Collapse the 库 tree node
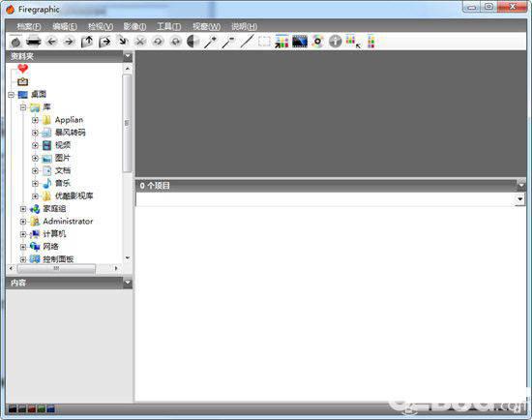Viewport: 532px width, 420px height. click(23, 107)
